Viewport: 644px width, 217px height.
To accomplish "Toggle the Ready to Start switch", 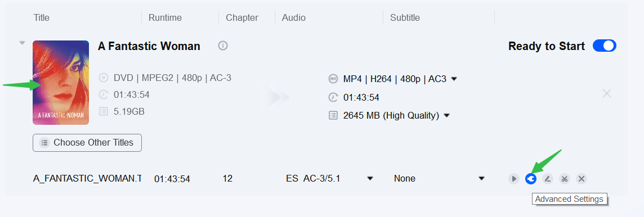I will point(604,46).
